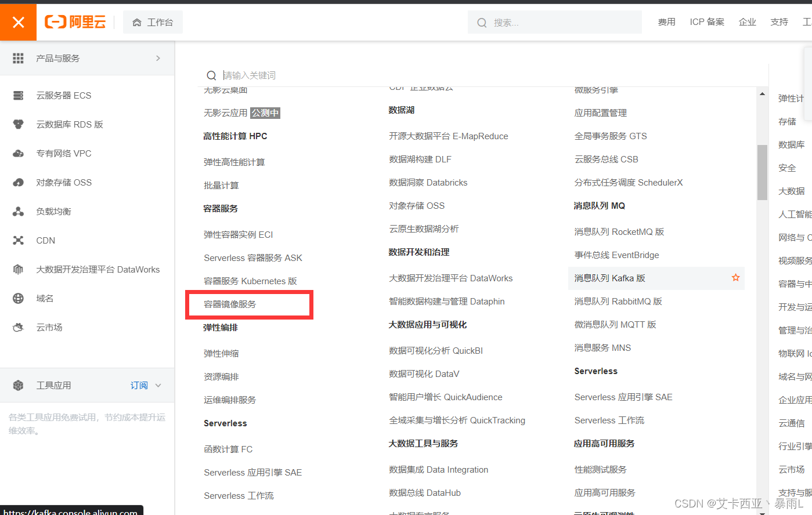Click the 专有网络 VPC cloud icon
Screen dimensions: 812x515
tap(18, 153)
